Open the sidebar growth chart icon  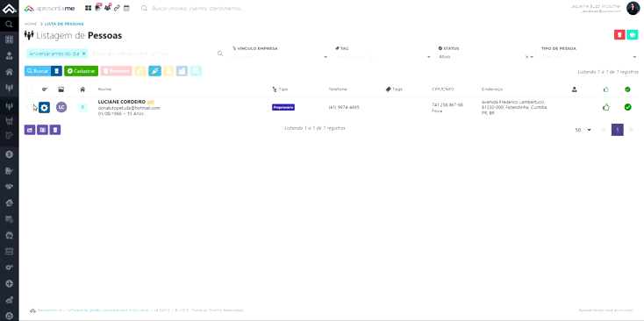[x=9, y=300]
